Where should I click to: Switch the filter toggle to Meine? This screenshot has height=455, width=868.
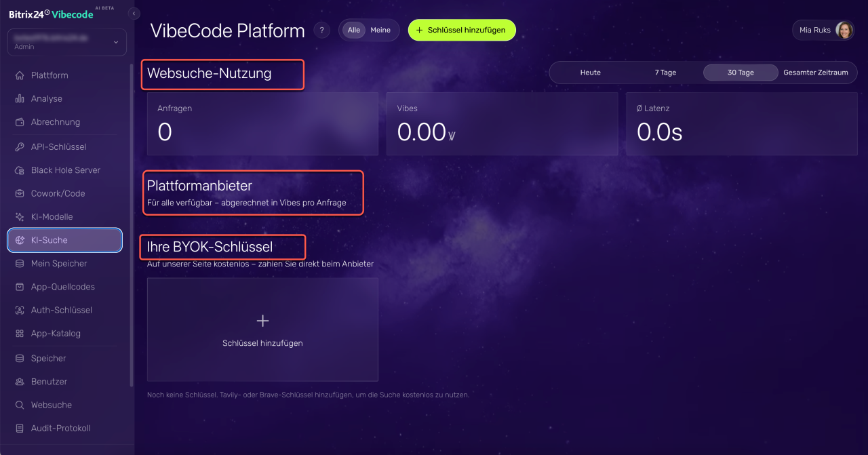pyautogui.click(x=380, y=31)
